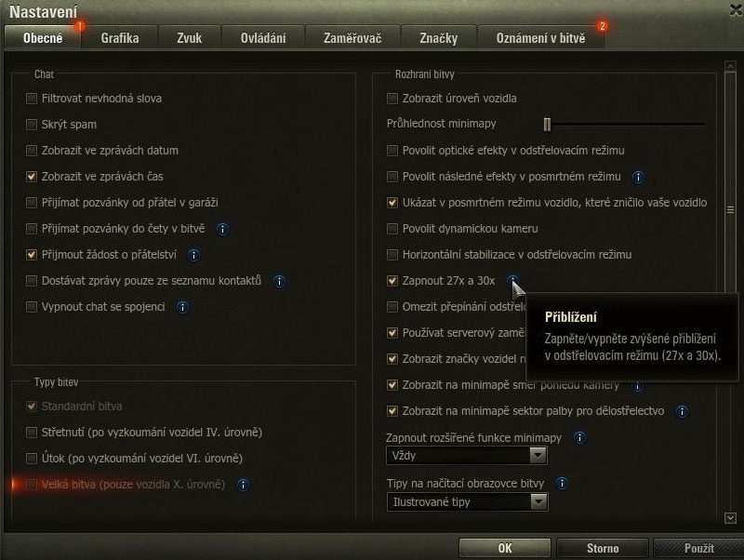
Task: Open the Ilustrované tipy dropdown
Action: click(x=468, y=502)
